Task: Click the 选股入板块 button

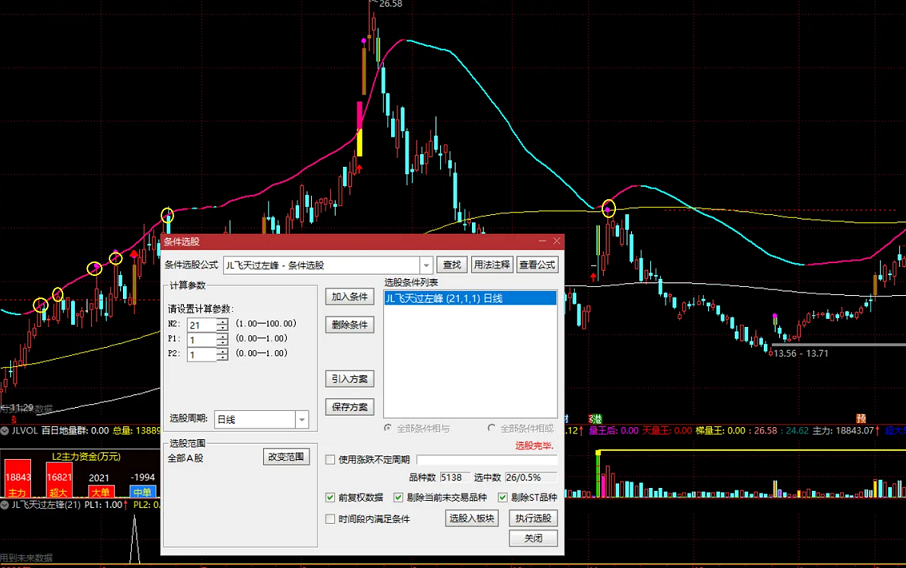Action: point(472,518)
